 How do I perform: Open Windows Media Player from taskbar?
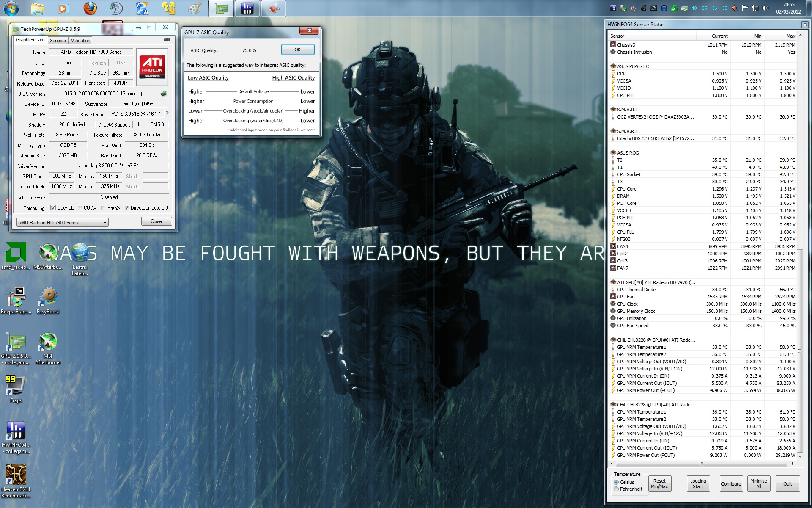tap(63, 8)
